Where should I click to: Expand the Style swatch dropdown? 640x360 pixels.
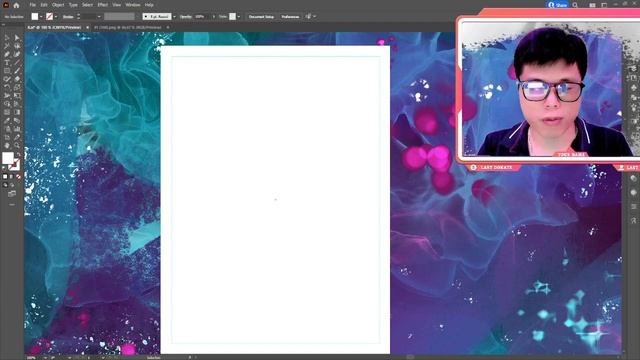(239, 16)
